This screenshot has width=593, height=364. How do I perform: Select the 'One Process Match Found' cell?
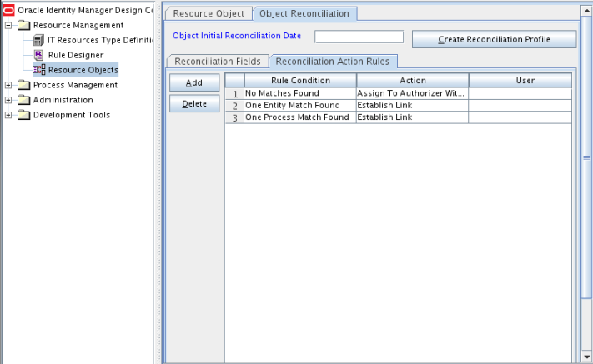tap(300, 117)
